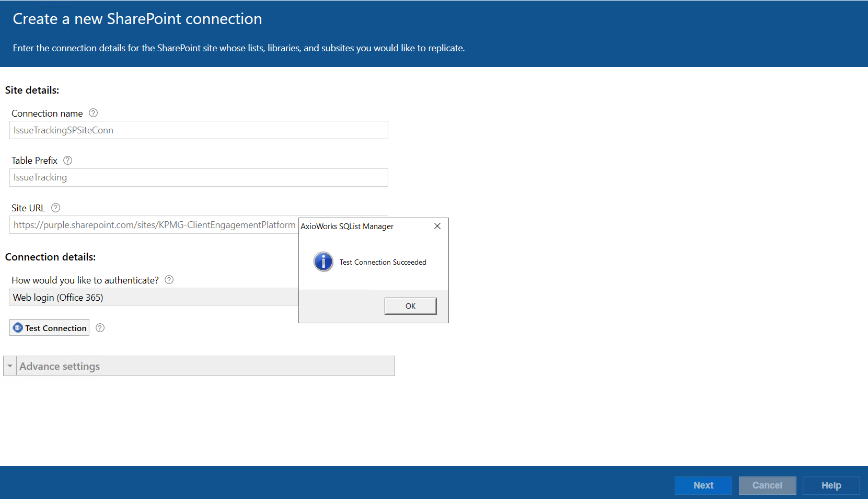The height and width of the screenshot is (499, 868).
Task: Click into the Connection name text field
Action: pos(199,130)
